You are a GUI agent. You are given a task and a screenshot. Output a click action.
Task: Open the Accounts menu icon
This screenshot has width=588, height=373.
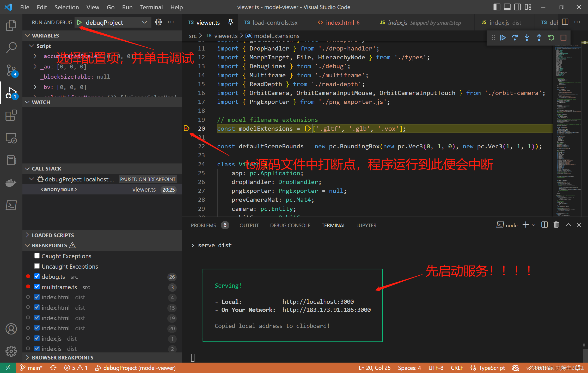tap(11, 329)
